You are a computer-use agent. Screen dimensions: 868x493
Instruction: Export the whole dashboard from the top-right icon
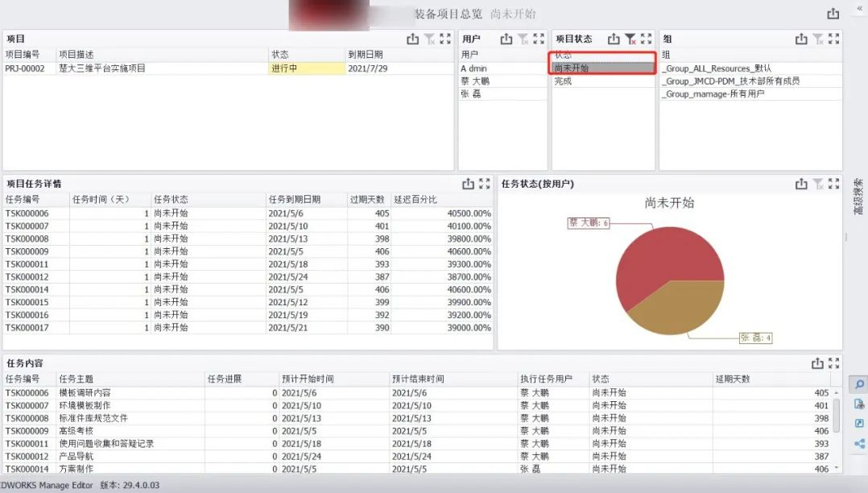tap(833, 14)
